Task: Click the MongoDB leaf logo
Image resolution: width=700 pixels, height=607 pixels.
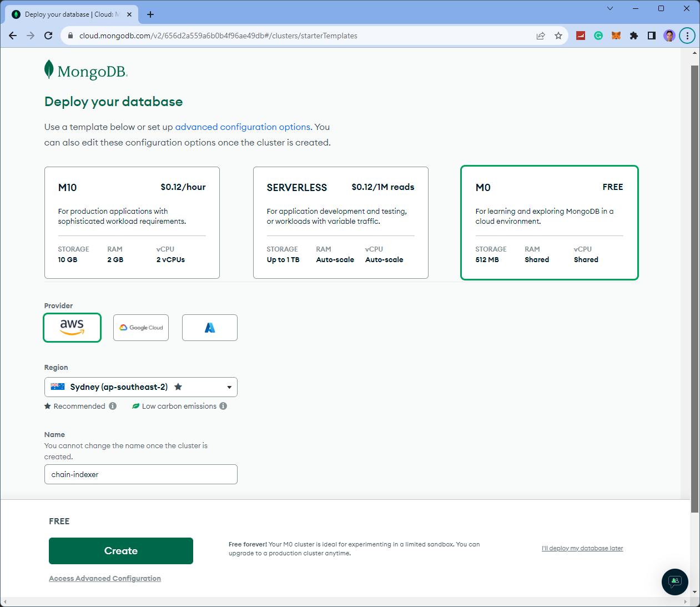Action: click(49, 69)
